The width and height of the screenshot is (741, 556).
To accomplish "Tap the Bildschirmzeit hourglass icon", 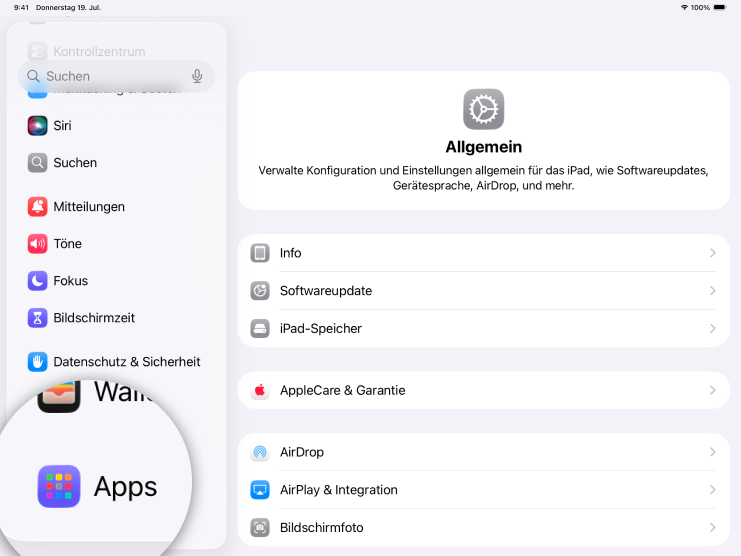I will [37, 318].
